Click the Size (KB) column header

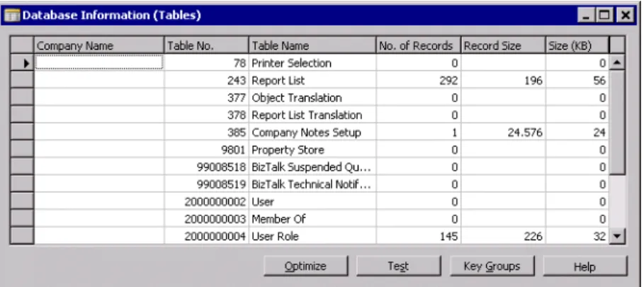click(577, 45)
